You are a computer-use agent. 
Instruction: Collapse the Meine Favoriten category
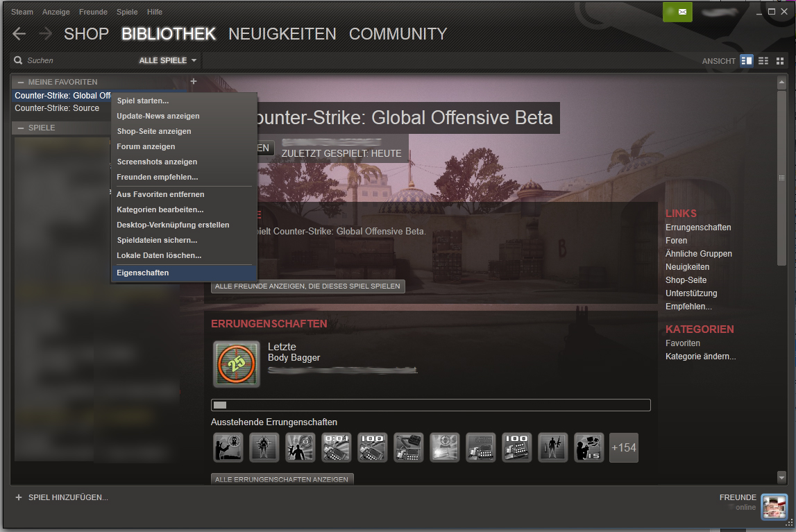coord(21,82)
